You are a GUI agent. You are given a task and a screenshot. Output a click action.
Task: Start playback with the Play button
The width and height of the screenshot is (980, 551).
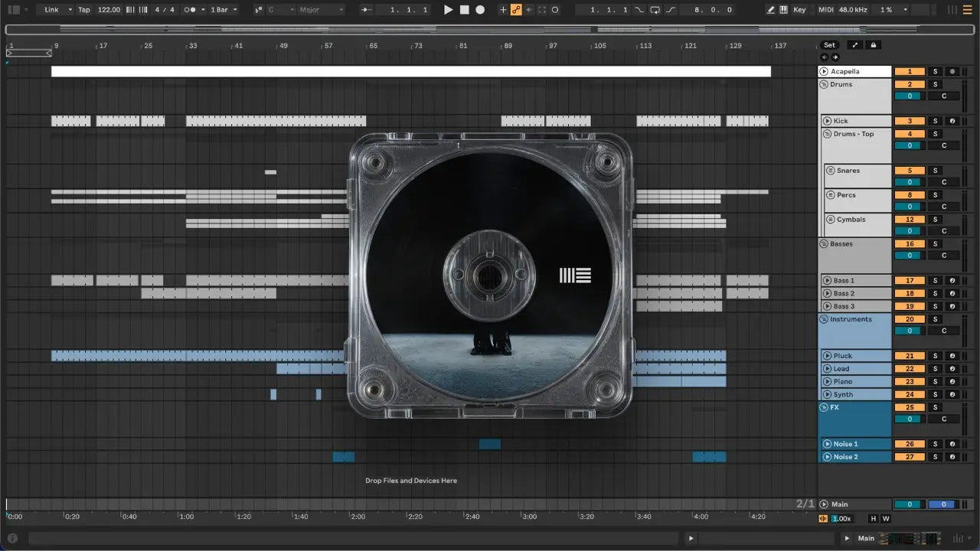(449, 10)
